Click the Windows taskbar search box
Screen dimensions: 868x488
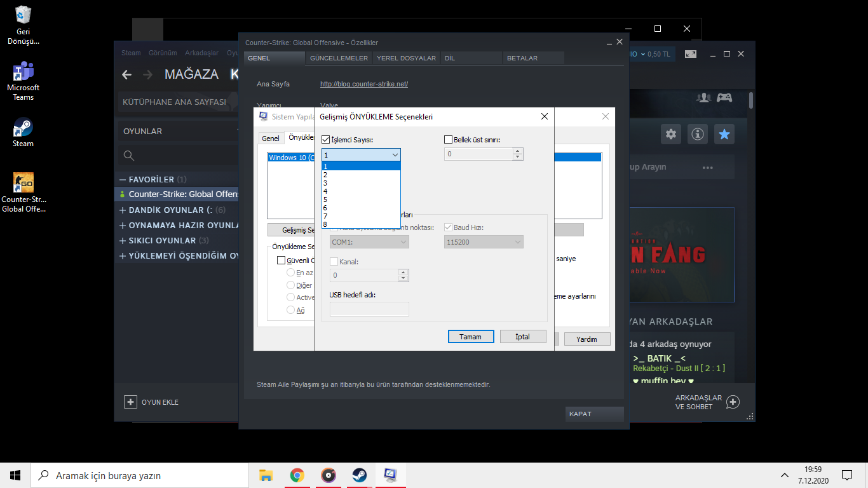tap(140, 475)
